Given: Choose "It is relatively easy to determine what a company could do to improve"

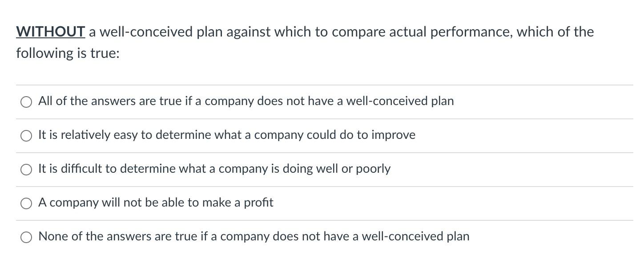Looking at the screenshot, I should [x=26, y=135].
